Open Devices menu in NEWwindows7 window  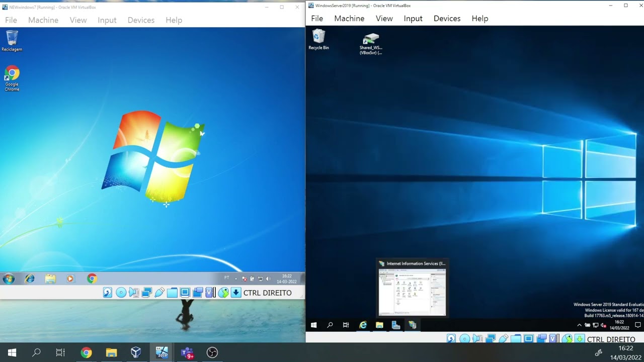[x=141, y=20]
